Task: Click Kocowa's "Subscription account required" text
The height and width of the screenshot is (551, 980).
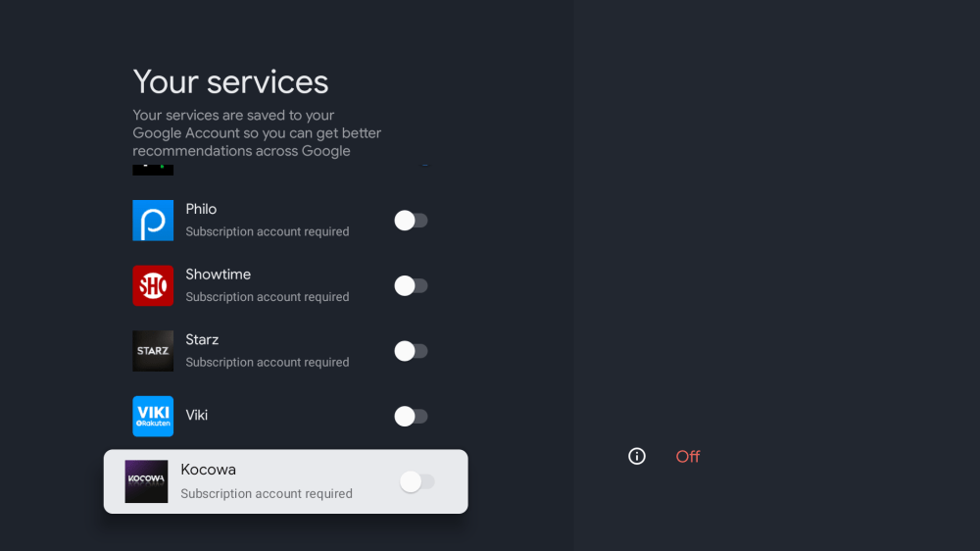Action: tap(267, 494)
